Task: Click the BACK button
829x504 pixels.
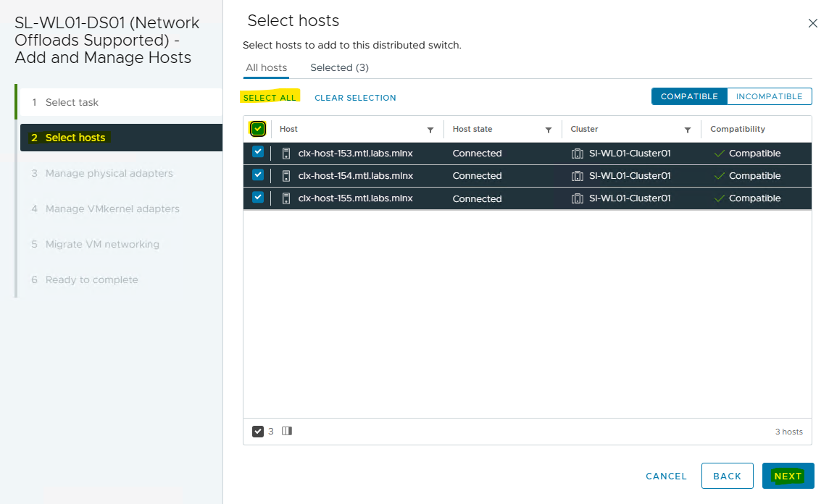Action: click(x=727, y=476)
